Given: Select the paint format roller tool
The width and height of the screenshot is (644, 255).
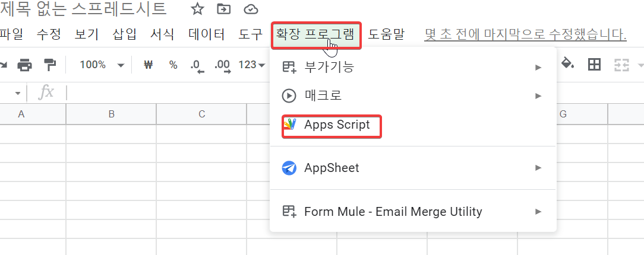Looking at the screenshot, I should [x=50, y=65].
